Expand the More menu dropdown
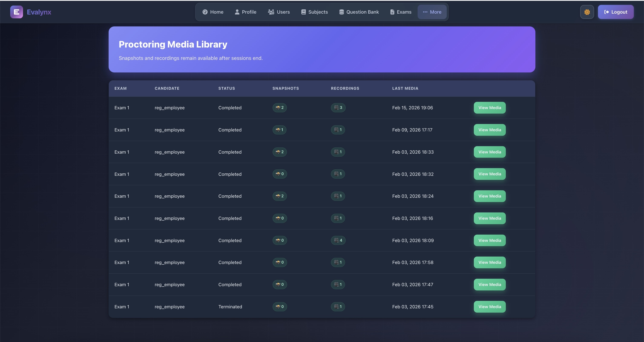 (x=432, y=12)
